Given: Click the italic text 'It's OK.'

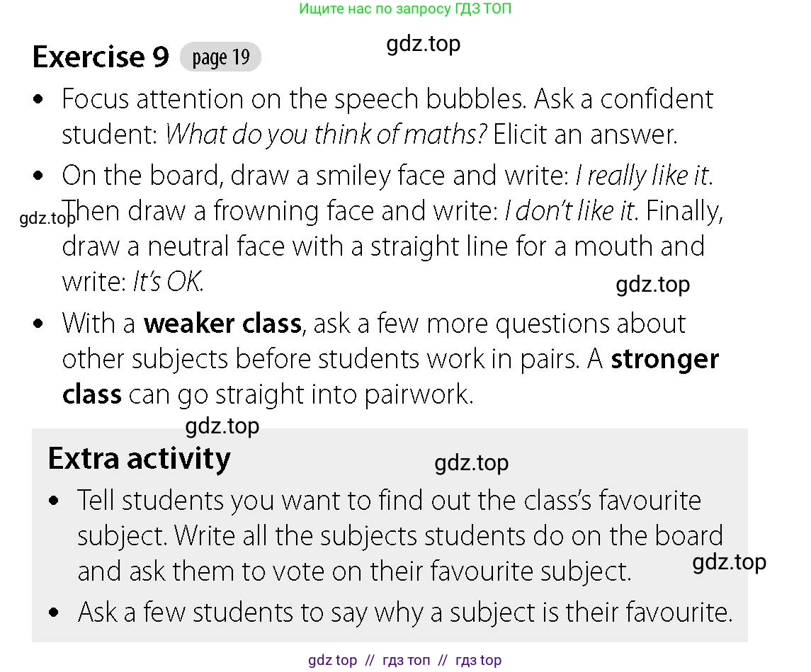Looking at the screenshot, I should (x=168, y=283).
